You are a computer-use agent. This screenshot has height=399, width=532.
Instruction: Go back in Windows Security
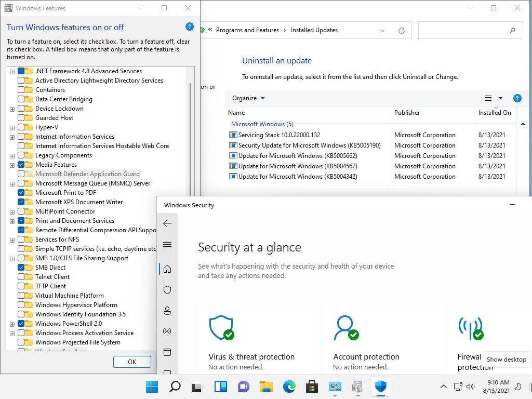(167, 223)
